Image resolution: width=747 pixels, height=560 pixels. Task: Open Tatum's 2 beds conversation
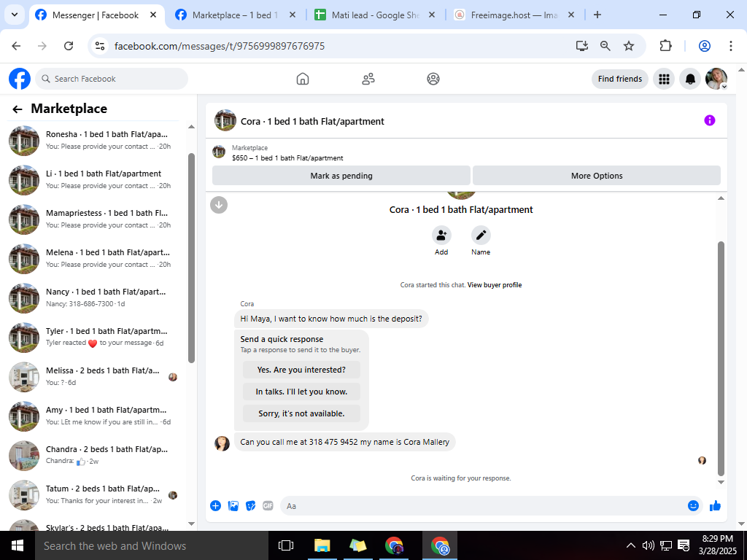point(96,495)
